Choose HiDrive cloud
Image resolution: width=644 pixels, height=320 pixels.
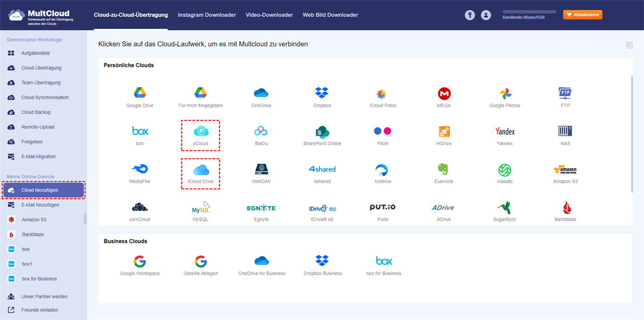pyautogui.click(x=444, y=132)
